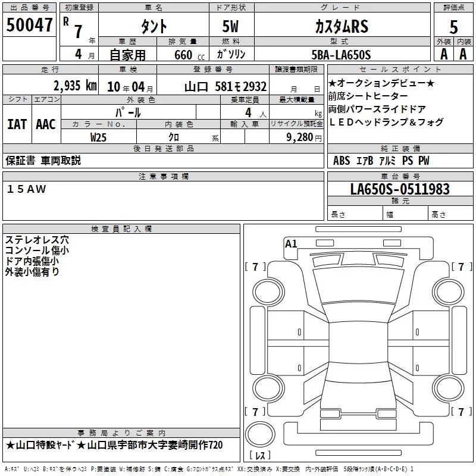Click the vehicle history 自家用
Image resolution: width=476 pixels, height=476 pixels.
[127, 55]
